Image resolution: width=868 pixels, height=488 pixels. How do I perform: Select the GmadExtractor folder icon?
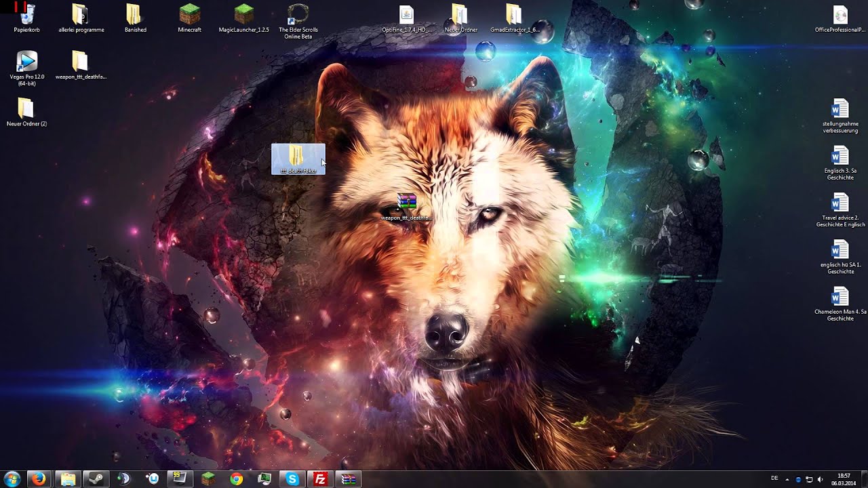(x=515, y=18)
